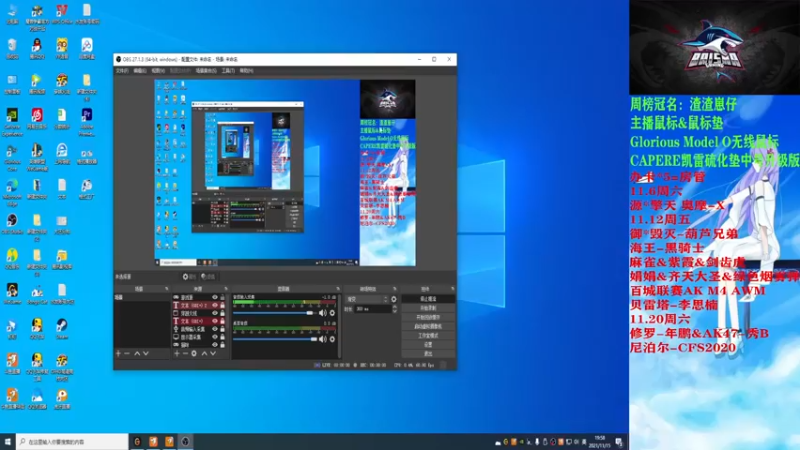Toggle lock on audio input capture source
Screen dimensions: 800x450
click(222, 329)
